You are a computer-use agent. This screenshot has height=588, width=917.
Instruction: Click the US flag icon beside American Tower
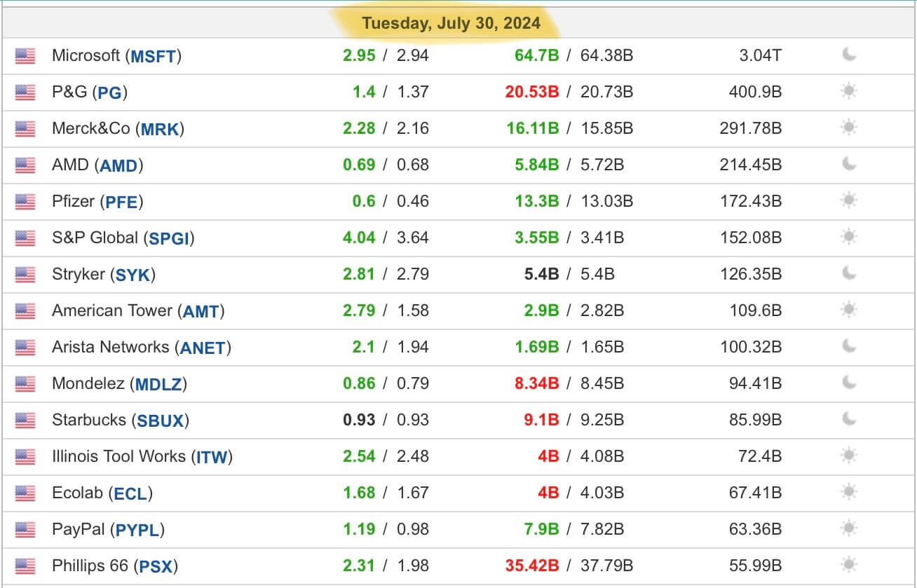coord(25,311)
